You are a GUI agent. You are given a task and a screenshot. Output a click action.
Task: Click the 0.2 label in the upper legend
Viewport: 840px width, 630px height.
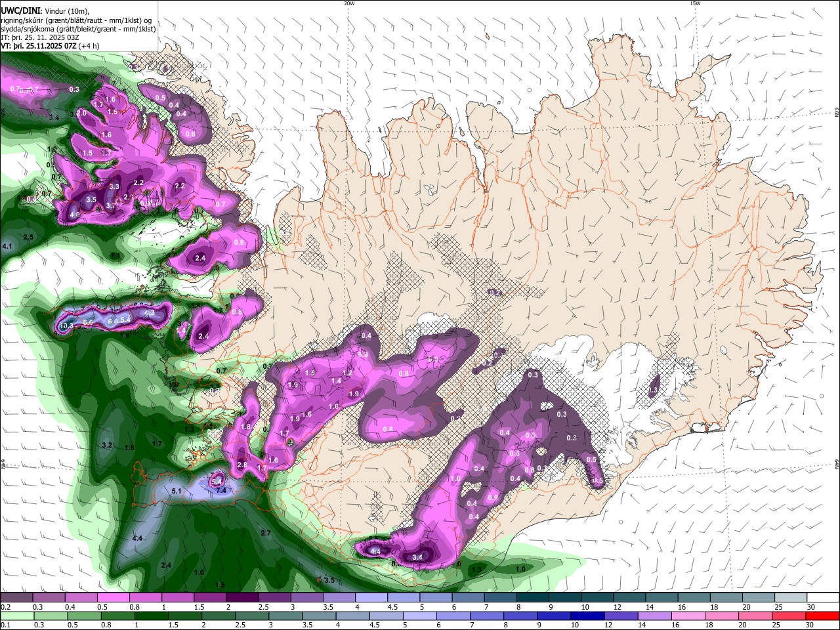5,607
